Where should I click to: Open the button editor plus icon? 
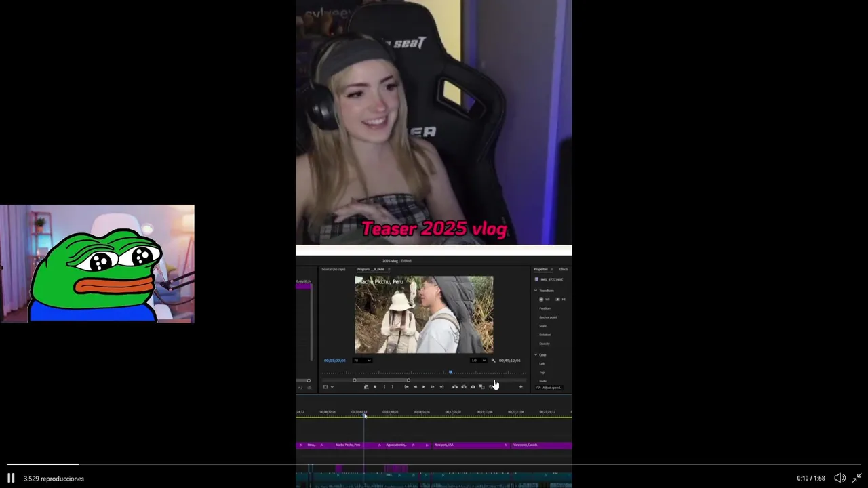(x=521, y=386)
